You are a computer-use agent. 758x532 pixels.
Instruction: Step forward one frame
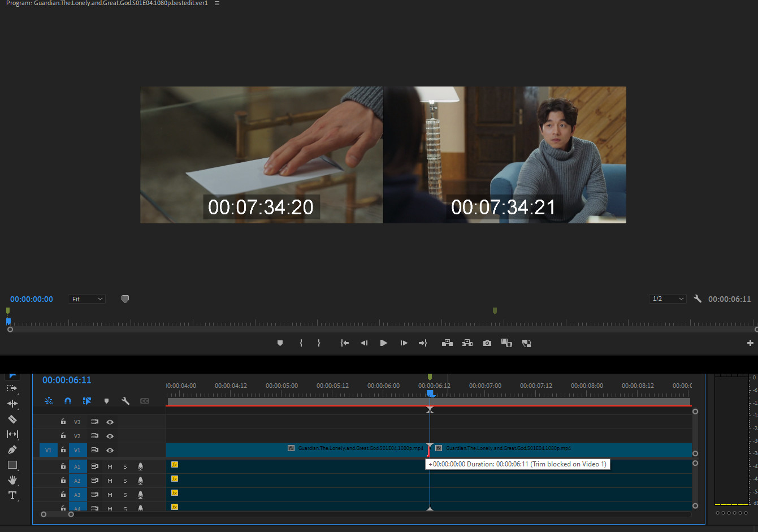pyautogui.click(x=404, y=343)
